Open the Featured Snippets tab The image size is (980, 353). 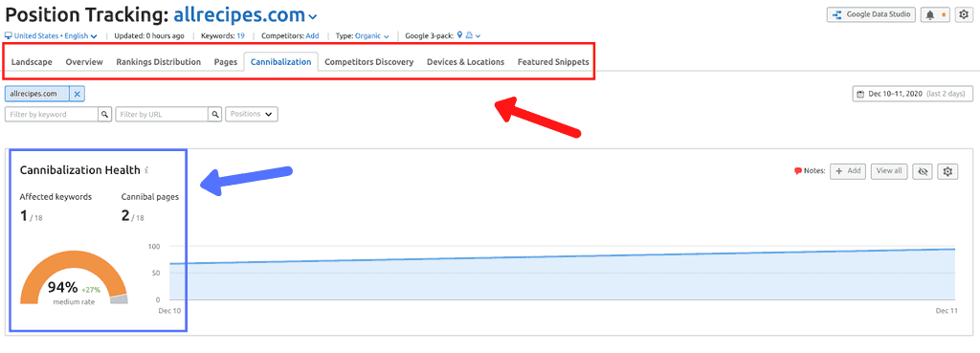point(553,62)
